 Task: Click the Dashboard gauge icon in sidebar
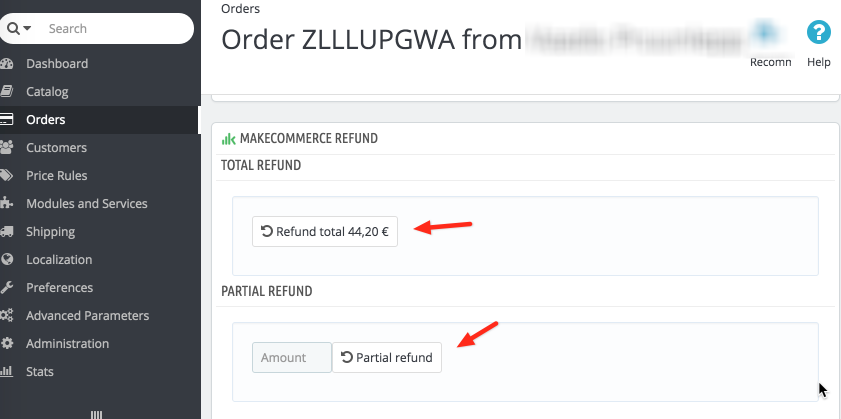[6, 64]
